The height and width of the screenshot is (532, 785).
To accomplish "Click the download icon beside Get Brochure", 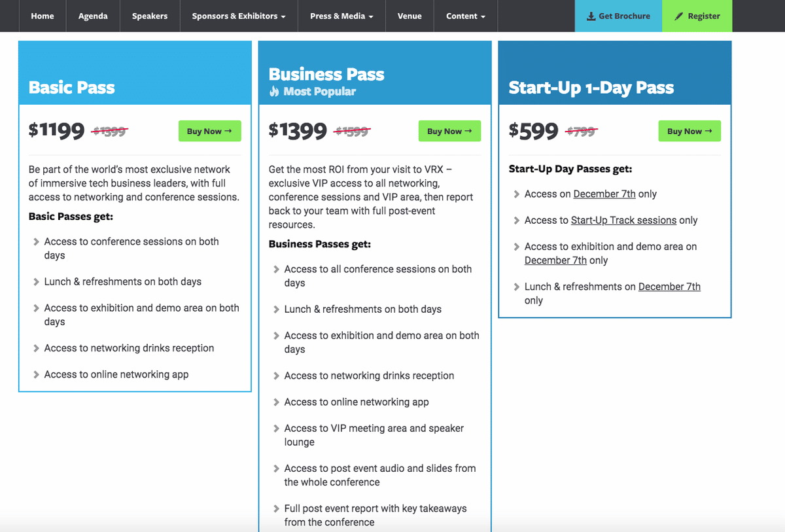I will click(591, 16).
